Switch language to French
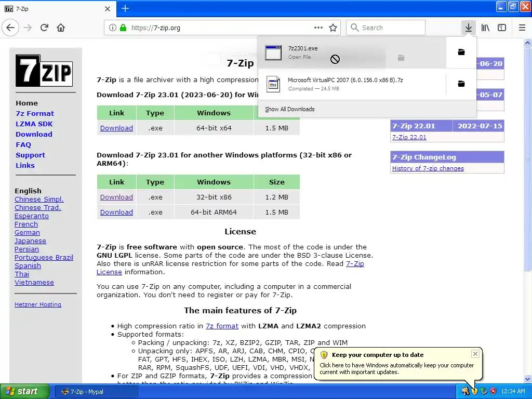Viewport: 532px width, 399px height. pyautogui.click(x=26, y=224)
